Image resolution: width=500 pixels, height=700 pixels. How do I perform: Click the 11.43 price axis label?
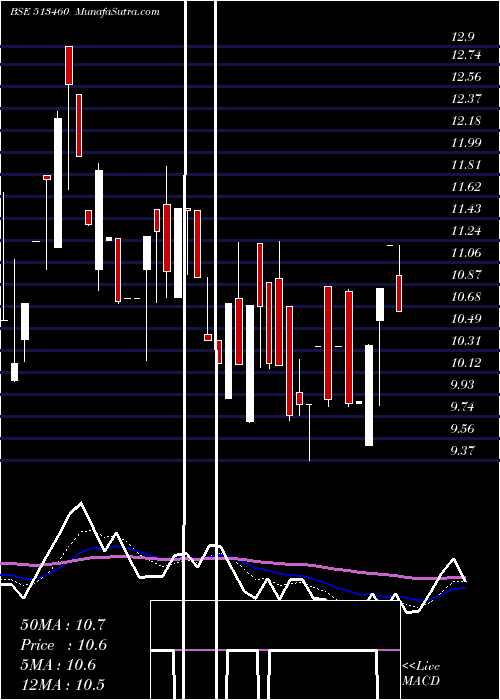pyautogui.click(x=466, y=208)
